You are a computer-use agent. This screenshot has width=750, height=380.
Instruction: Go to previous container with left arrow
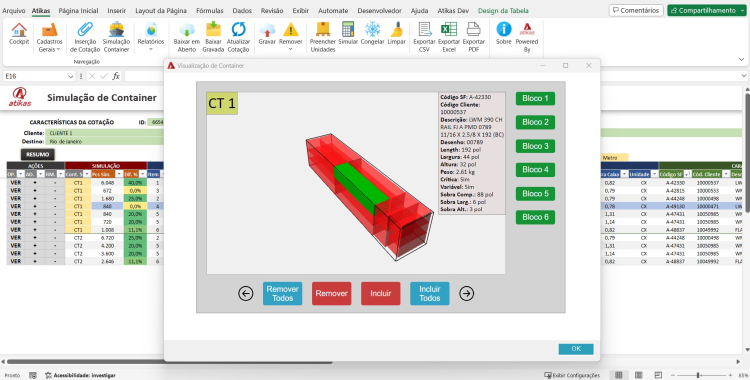246,293
